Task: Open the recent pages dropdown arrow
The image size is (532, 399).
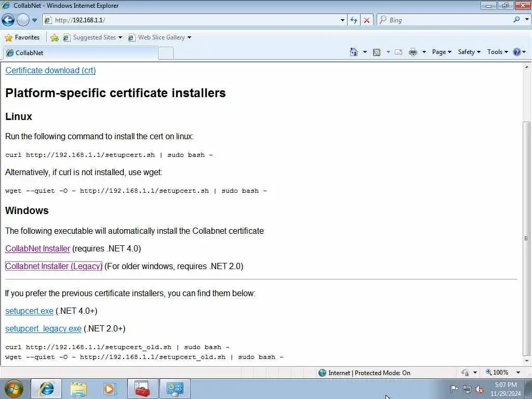Action: click(x=35, y=20)
